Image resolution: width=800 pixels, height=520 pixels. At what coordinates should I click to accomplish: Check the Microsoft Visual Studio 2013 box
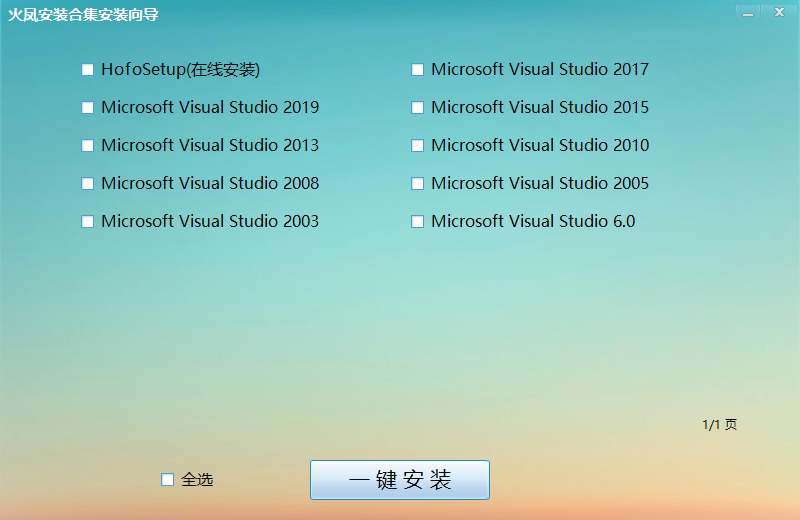point(88,146)
